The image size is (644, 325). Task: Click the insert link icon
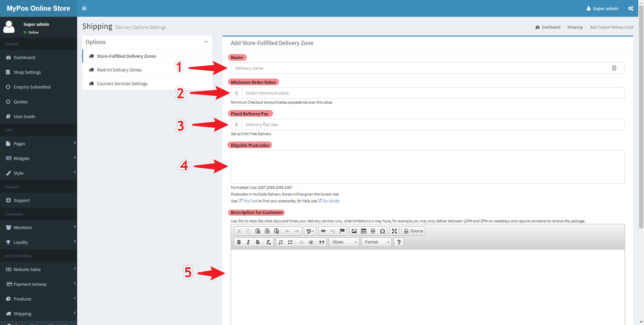[x=323, y=231]
